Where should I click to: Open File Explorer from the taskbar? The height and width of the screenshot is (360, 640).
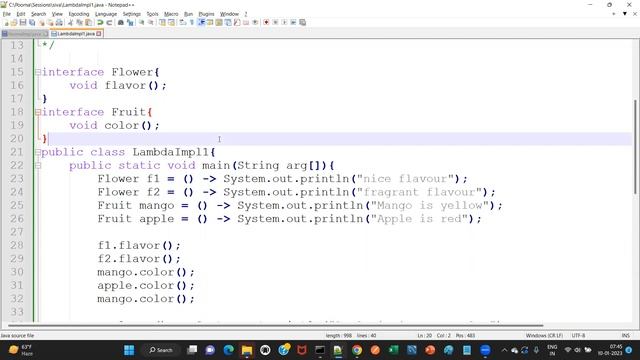point(247,350)
